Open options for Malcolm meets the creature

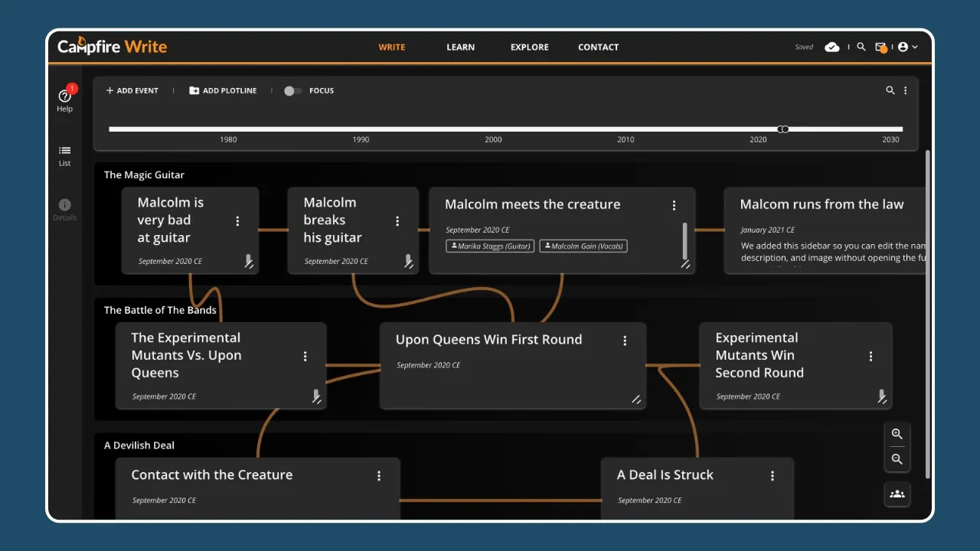click(674, 205)
